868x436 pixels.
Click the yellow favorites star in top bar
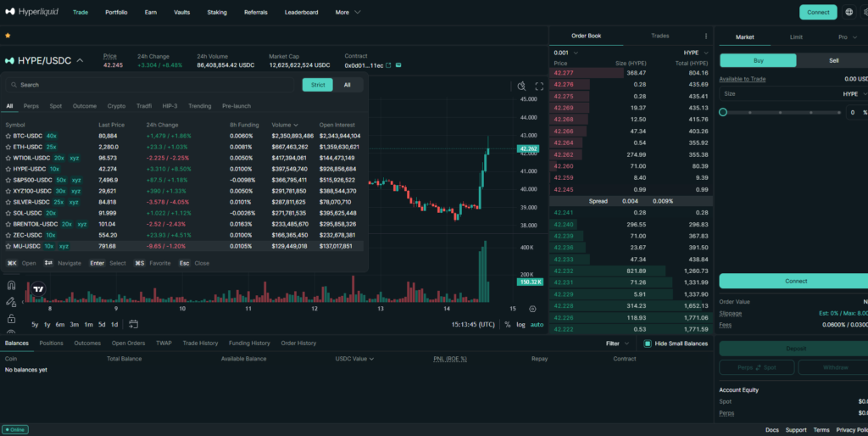[8, 36]
